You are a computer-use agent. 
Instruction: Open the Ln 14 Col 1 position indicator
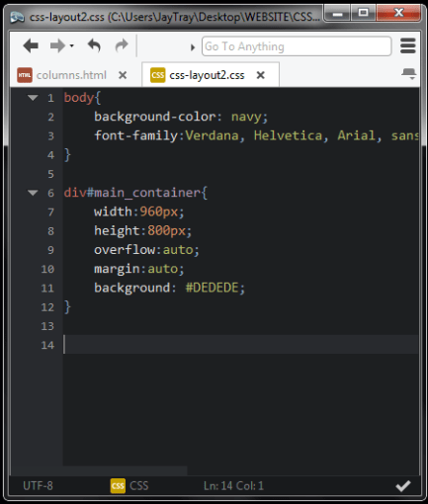(233, 486)
